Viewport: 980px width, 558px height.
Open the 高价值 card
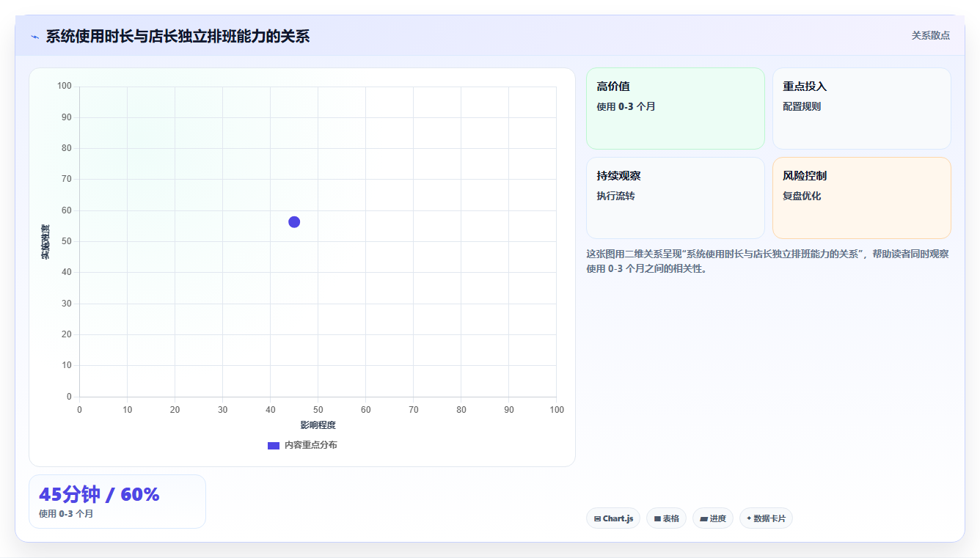click(675, 109)
